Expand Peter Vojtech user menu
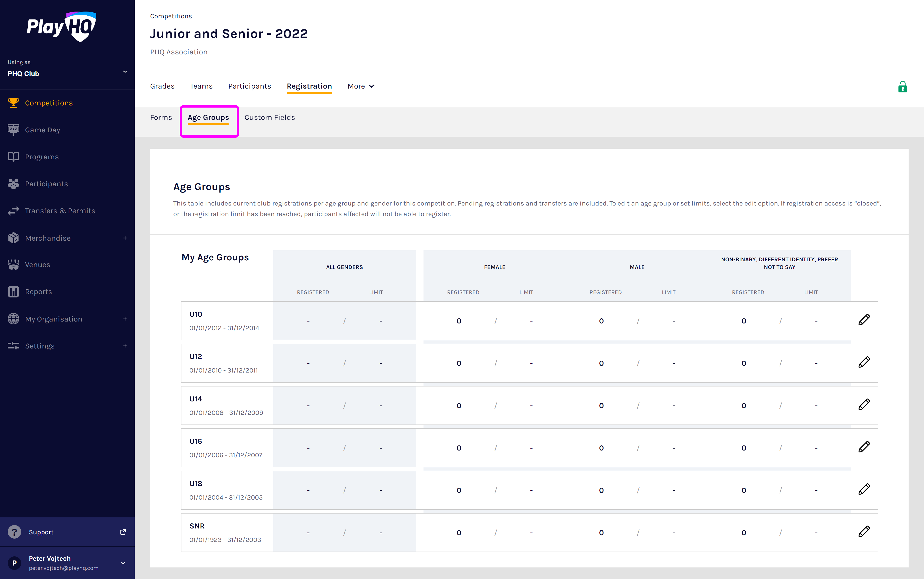Viewport: 924px width, 579px height. coord(123,563)
